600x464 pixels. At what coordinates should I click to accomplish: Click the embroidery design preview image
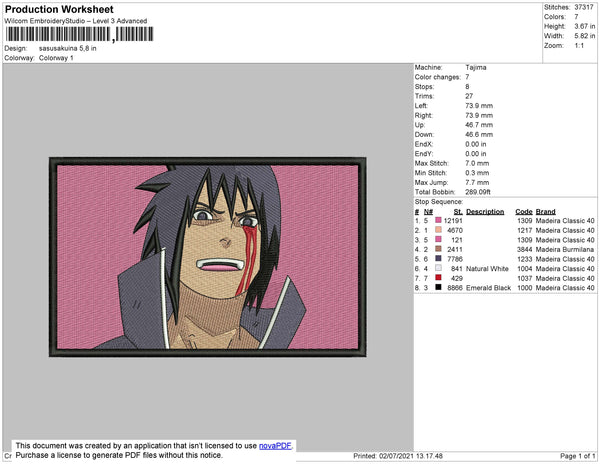click(208, 257)
